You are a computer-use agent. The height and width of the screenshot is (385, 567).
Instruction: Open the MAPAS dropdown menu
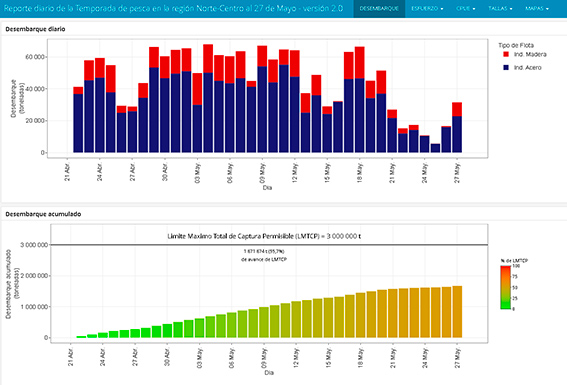pyautogui.click(x=537, y=9)
